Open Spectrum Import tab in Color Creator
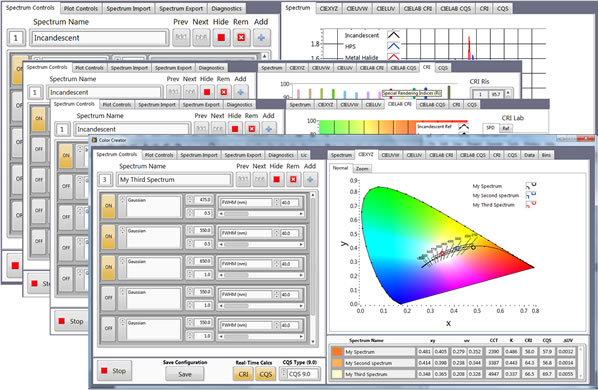The width and height of the screenshot is (598, 390). coord(199,155)
